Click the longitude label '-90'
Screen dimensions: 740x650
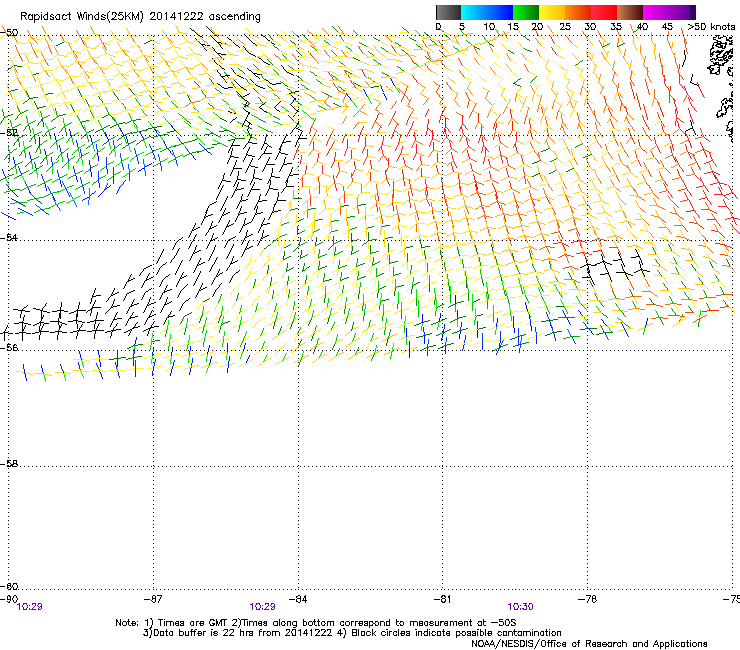coord(9,599)
